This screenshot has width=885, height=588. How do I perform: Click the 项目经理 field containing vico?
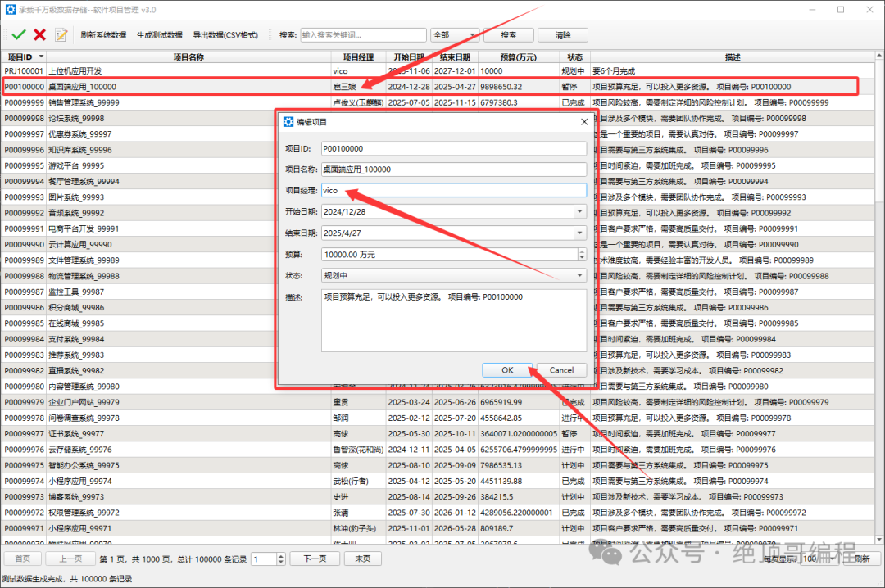454,190
